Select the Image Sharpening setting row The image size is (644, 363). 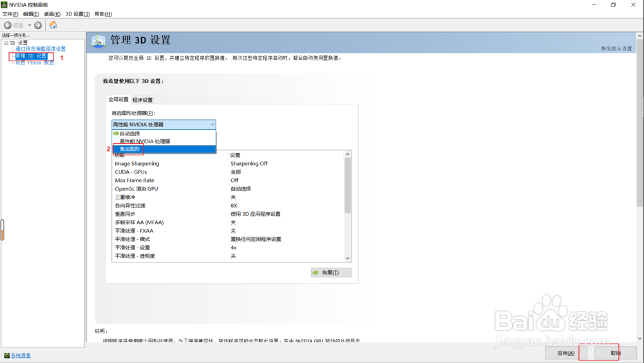(x=228, y=164)
